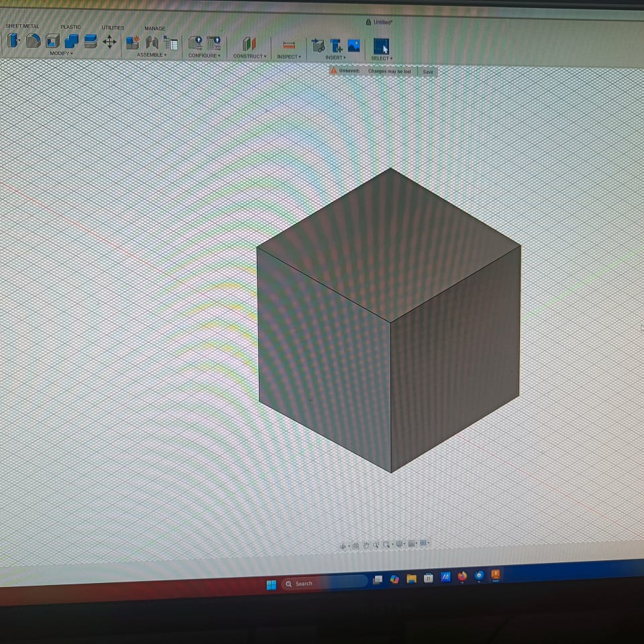
Task: Expand the INSPECT dropdown
Action: [x=288, y=57]
